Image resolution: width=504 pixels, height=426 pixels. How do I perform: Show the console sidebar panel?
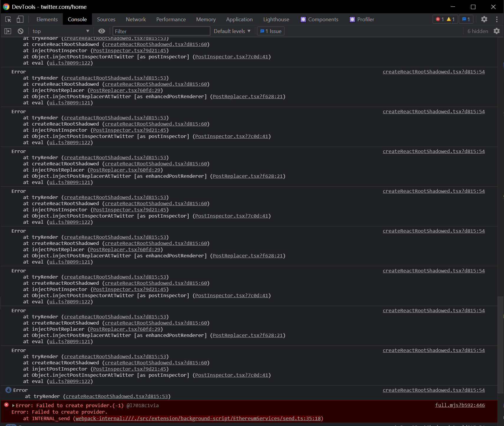click(x=8, y=31)
